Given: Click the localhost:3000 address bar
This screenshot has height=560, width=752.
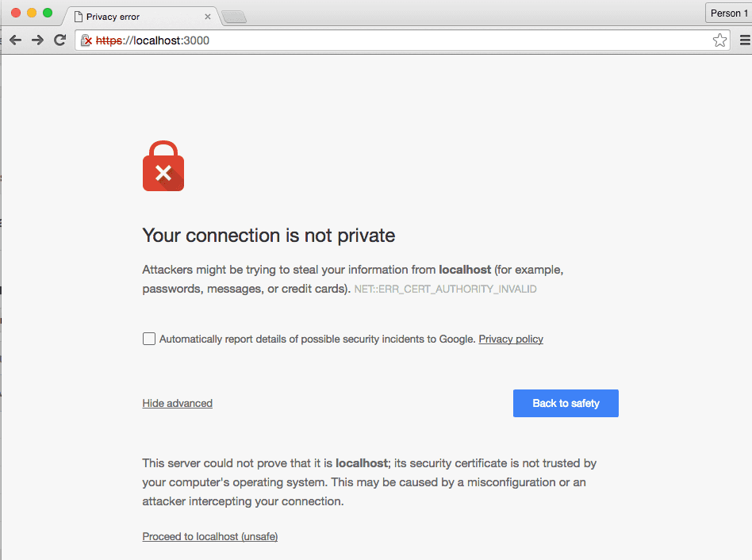Looking at the screenshot, I should (x=397, y=40).
